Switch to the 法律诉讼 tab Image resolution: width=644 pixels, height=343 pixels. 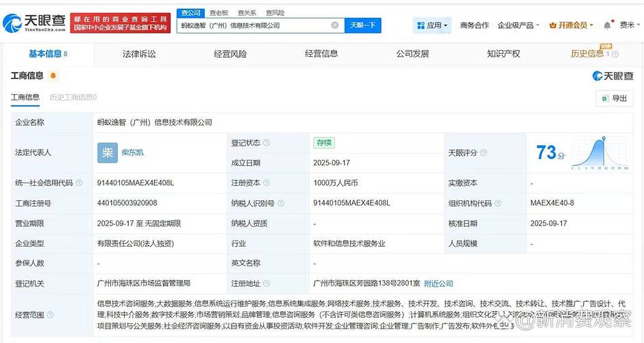139,54
